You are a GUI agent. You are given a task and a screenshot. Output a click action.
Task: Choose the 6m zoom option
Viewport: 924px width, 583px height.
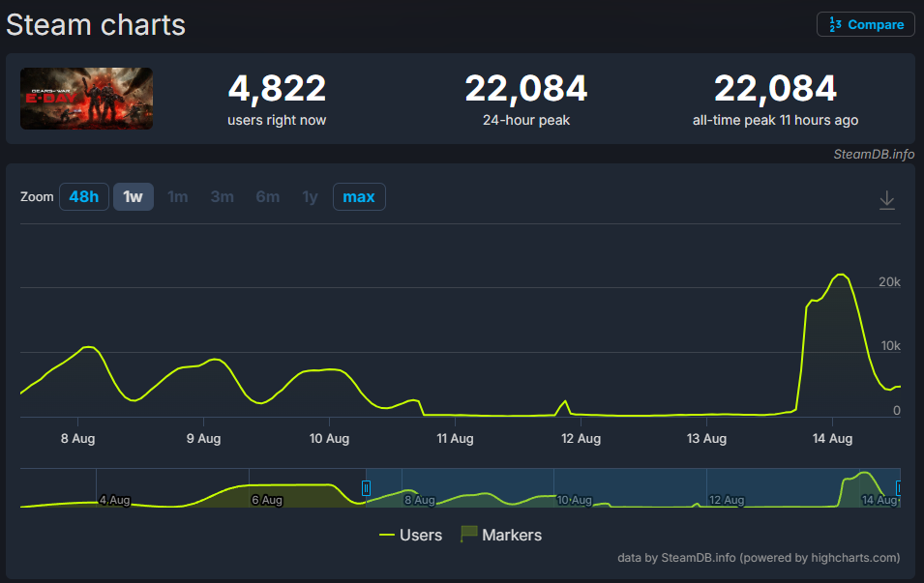tap(268, 196)
